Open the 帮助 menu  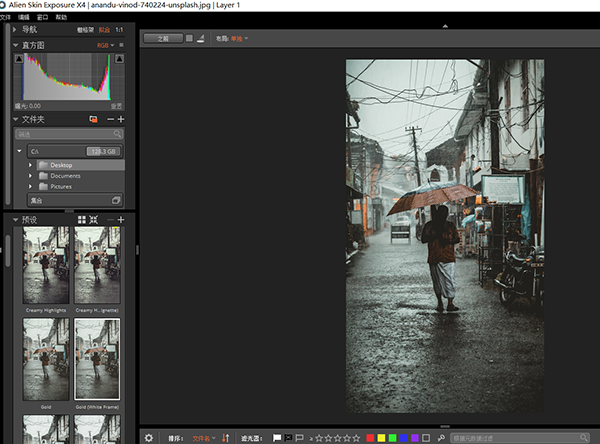click(x=62, y=18)
